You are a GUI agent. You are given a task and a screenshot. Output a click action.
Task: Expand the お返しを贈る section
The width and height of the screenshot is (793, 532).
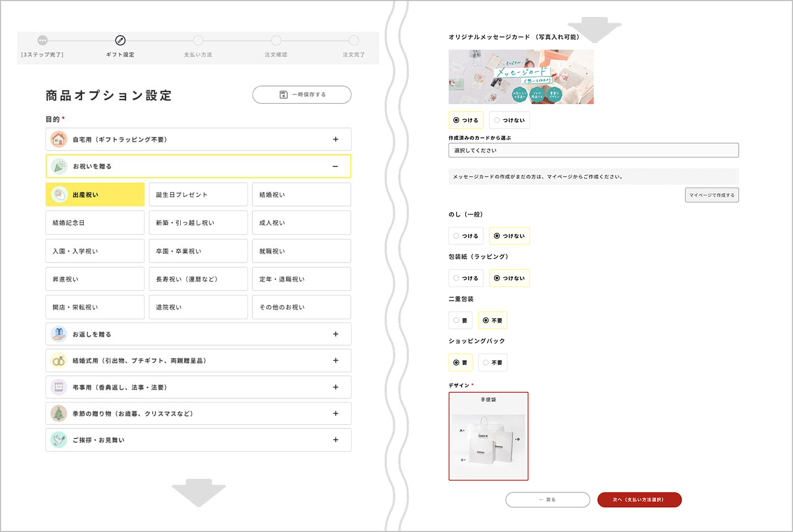pos(335,334)
